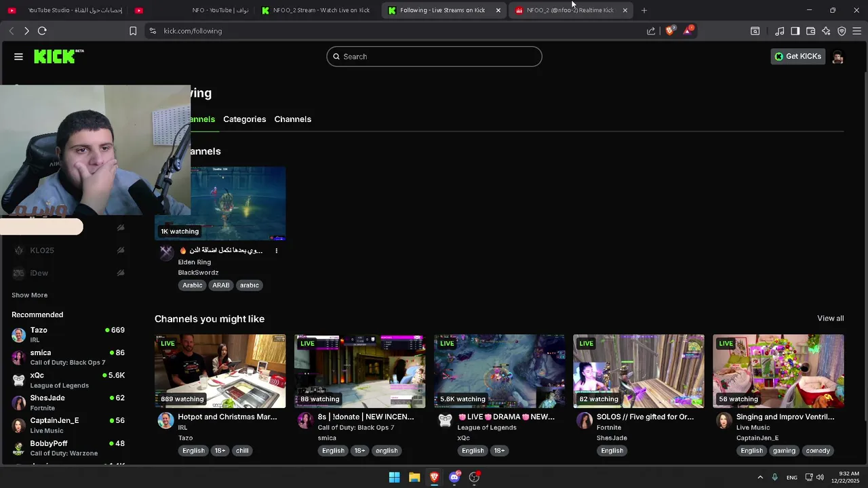Open Leo AI sparkle icon
This screenshot has height=488, width=868.
pyautogui.click(x=826, y=30)
